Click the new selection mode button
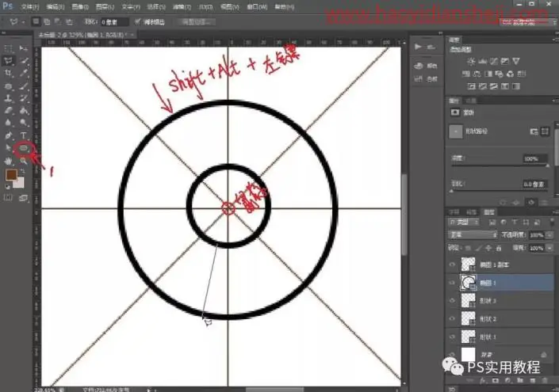 point(36,22)
